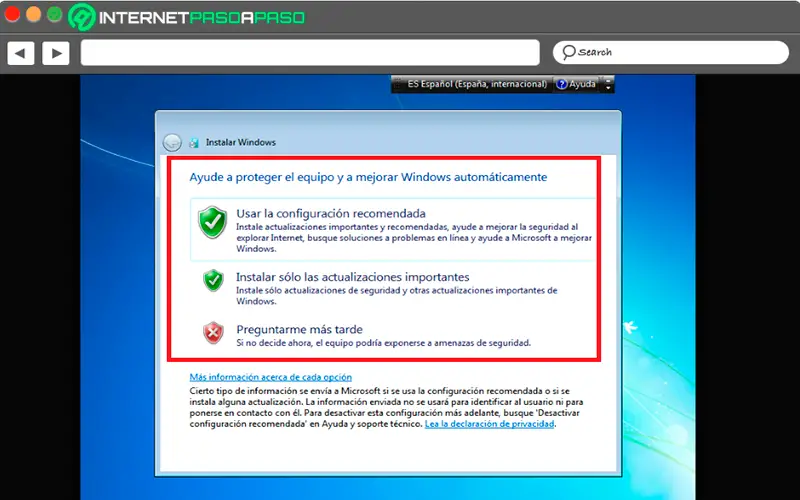The image size is (800, 500).
Task: Open Ayuda help on the language bar
Action: coord(577,84)
